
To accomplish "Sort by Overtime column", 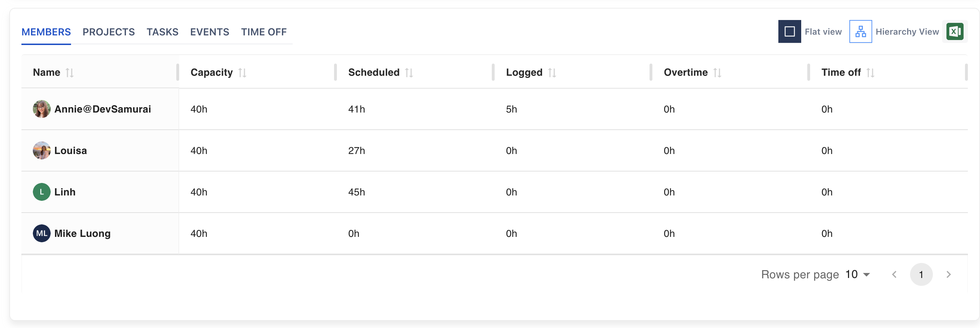I will click(x=717, y=73).
